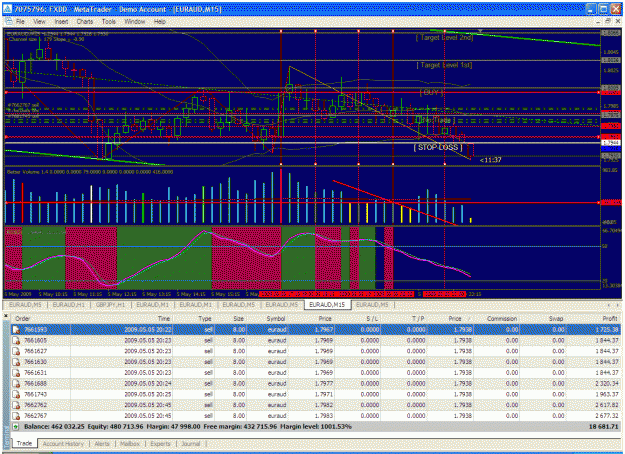This screenshot has height=454, width=625.
Task: Open the Tools menu
Action: click(108, 22)
